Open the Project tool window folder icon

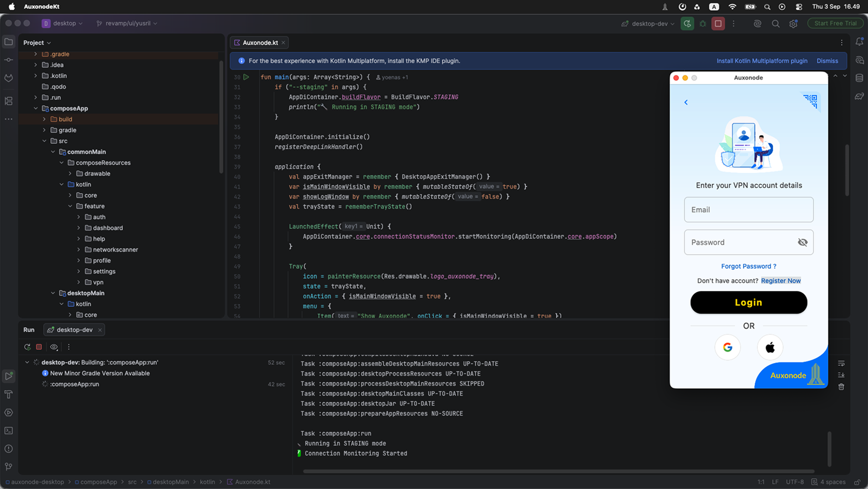pyautogui.click(x=9, y=42)
